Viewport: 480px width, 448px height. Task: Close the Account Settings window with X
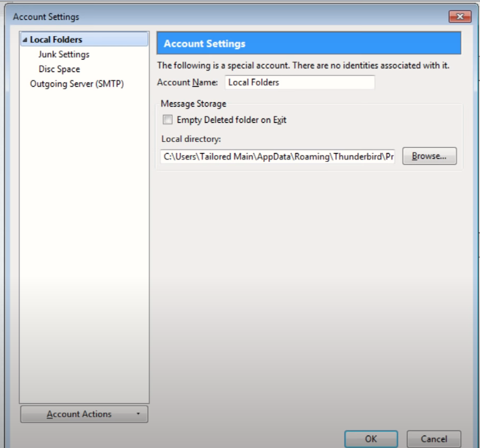pyautogui.click(x=460, y=16)
